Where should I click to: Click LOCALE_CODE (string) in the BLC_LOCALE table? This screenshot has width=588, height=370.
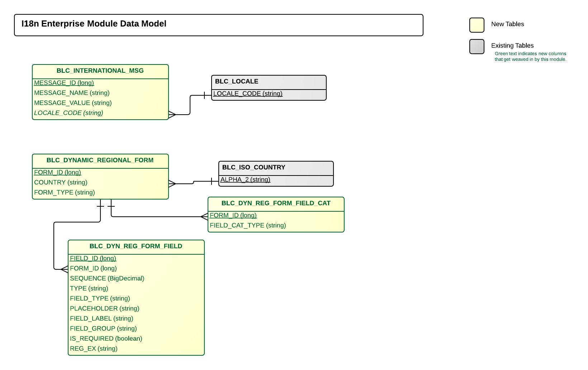[x=248, y=94]
